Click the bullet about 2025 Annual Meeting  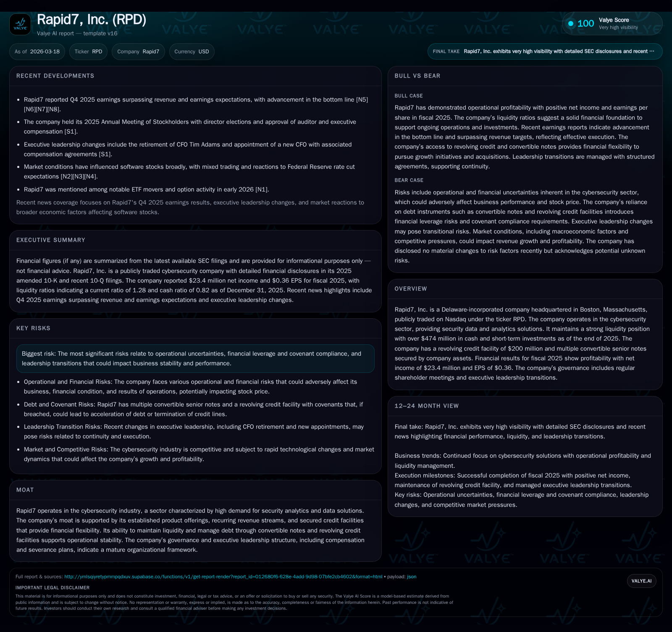pos(190,127)
